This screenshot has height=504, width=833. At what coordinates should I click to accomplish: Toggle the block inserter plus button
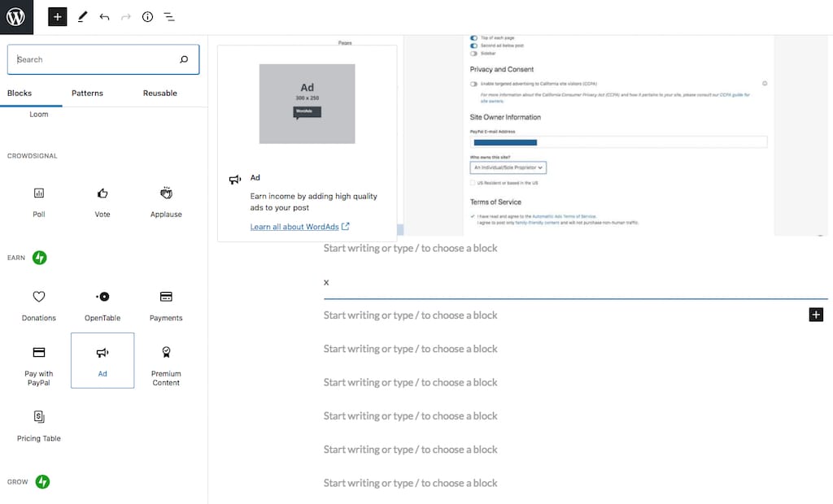click(x=57, y=16)
